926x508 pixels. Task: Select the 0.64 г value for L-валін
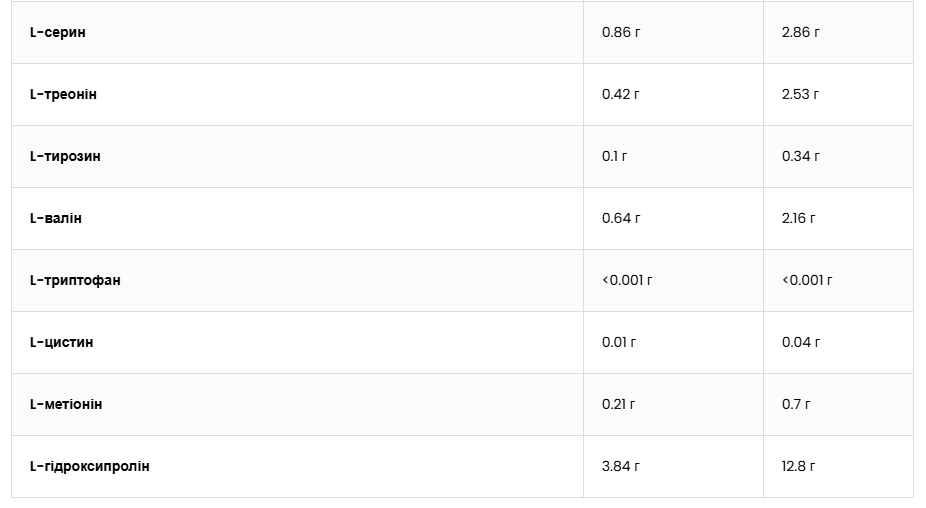pos(621,218)
